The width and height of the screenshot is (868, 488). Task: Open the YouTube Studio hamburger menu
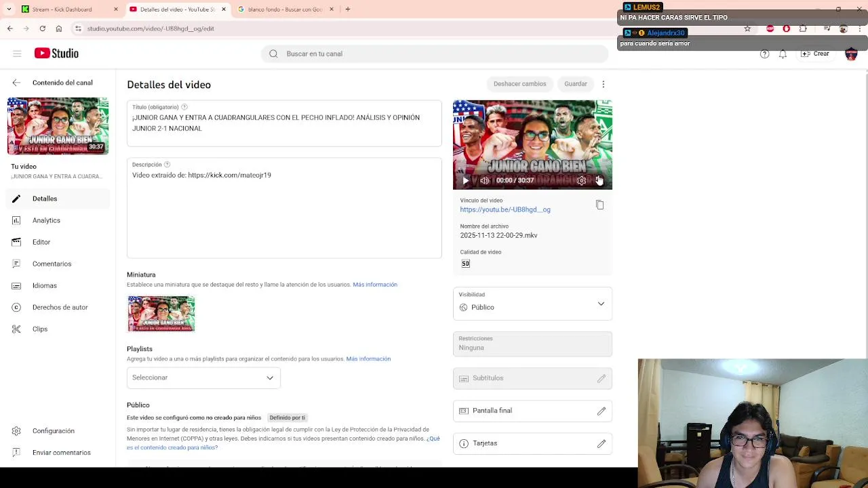(x=17, y=54)
